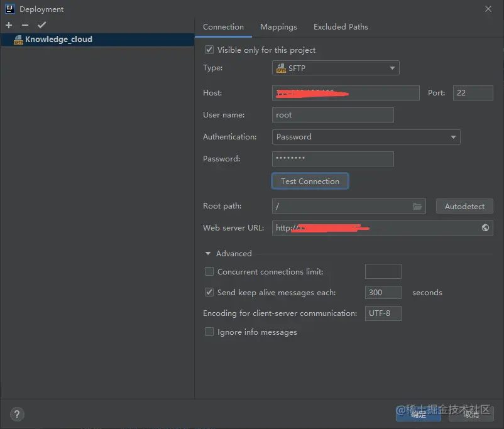Screen dimensions: 504x429
Task: Focus the Web server URL field
Action: point(383,228)
